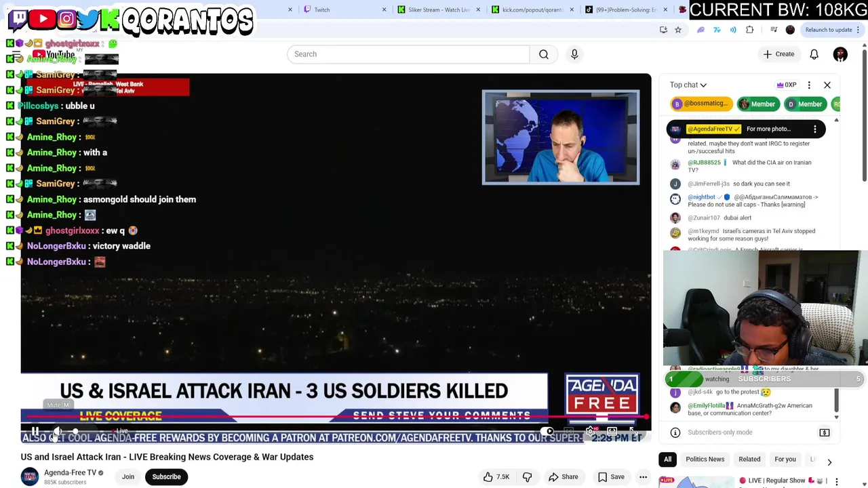Jump to the Live indicator in the player

click(x=121, y=431)
